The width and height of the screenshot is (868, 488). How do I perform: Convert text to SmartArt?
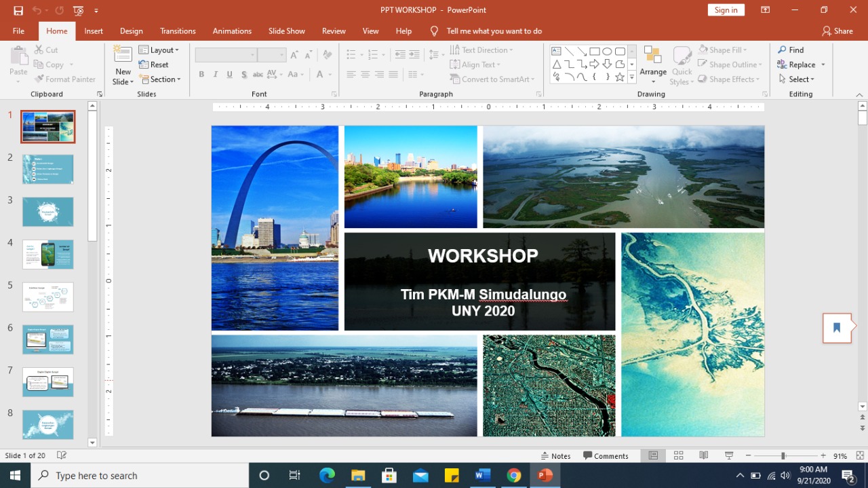click(493, 79)
